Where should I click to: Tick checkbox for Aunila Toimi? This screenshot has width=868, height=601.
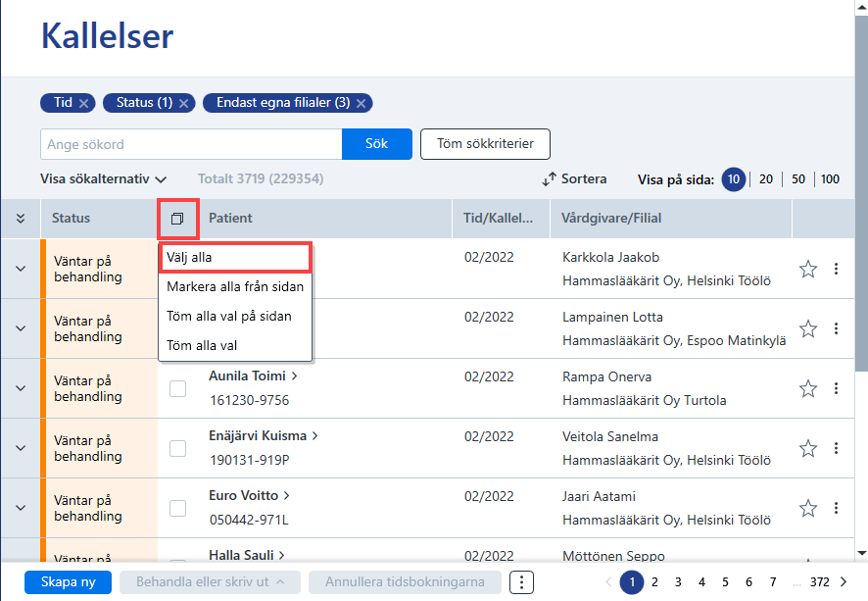[177, 389]
